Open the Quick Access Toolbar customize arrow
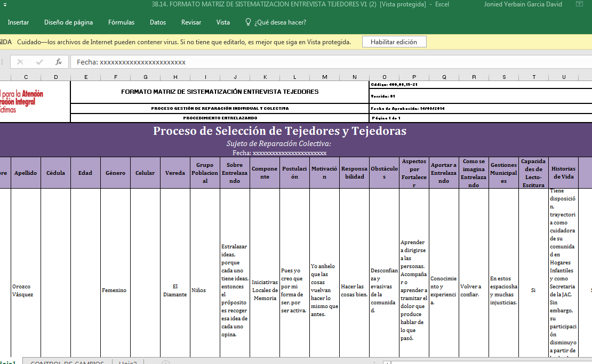The width and height of the screenshot is (592, 364). [5, 4]
